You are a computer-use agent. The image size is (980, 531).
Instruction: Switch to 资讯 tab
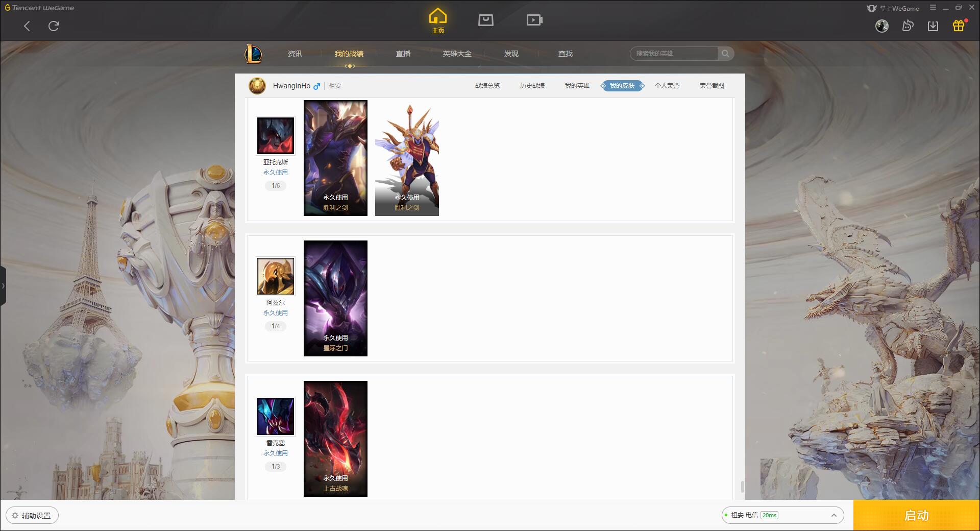click(295, 54)
